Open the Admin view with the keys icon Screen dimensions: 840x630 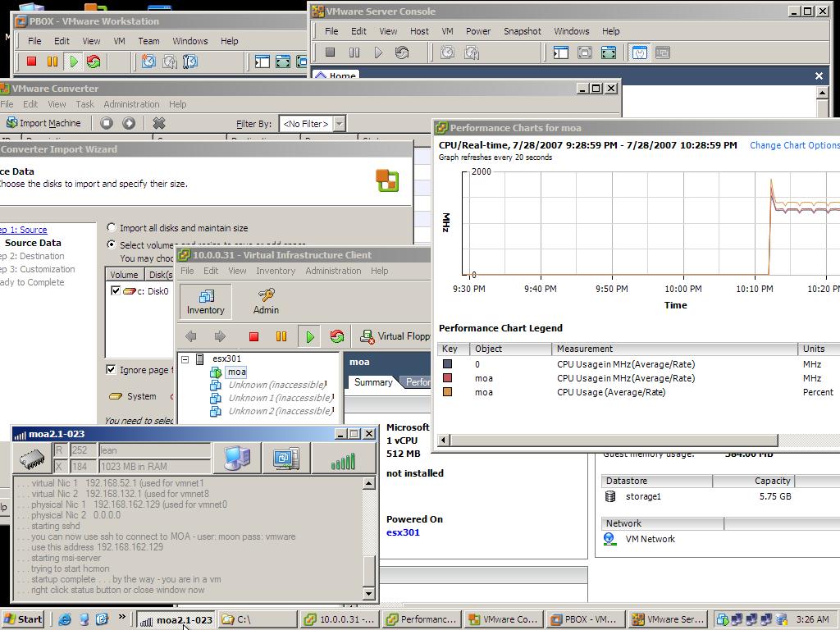click(x=266, y=301)
